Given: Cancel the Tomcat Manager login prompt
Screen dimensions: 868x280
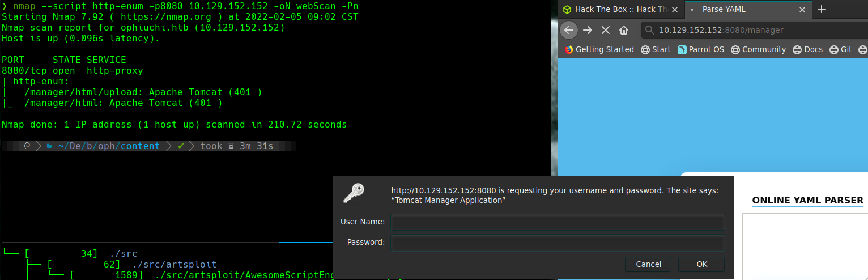Looking at the screenshot, I should point(648,264).
